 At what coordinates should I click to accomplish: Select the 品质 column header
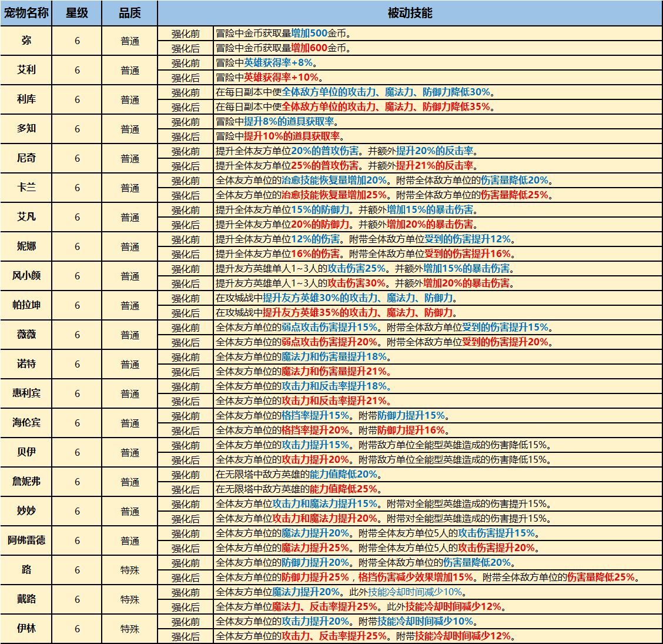coord(130,13)
